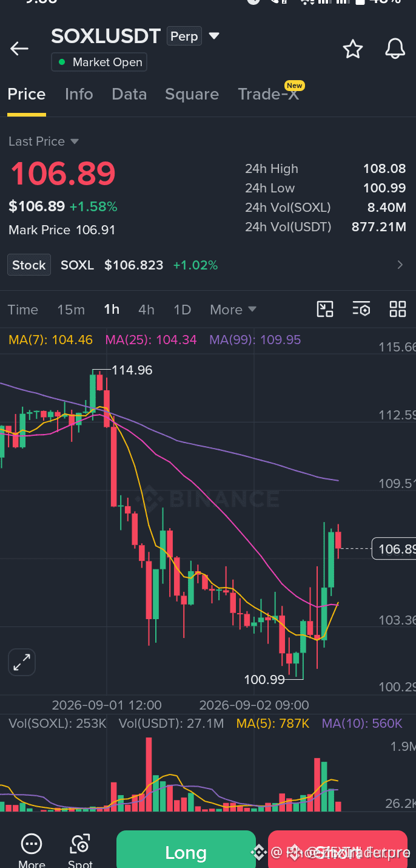Expand the SOXLUSDT Perp pair dropdown
416x868 pixels.
pyautogui.click(x=214, y=36)
